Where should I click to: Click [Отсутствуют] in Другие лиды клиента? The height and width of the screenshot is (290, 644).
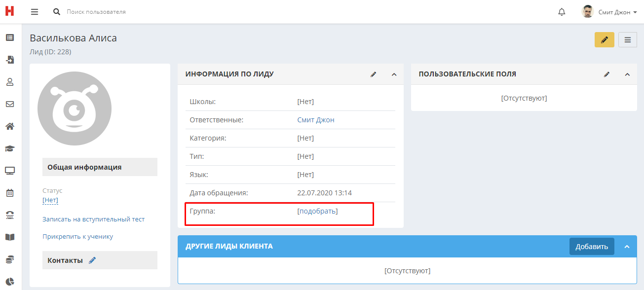(407, 271)
